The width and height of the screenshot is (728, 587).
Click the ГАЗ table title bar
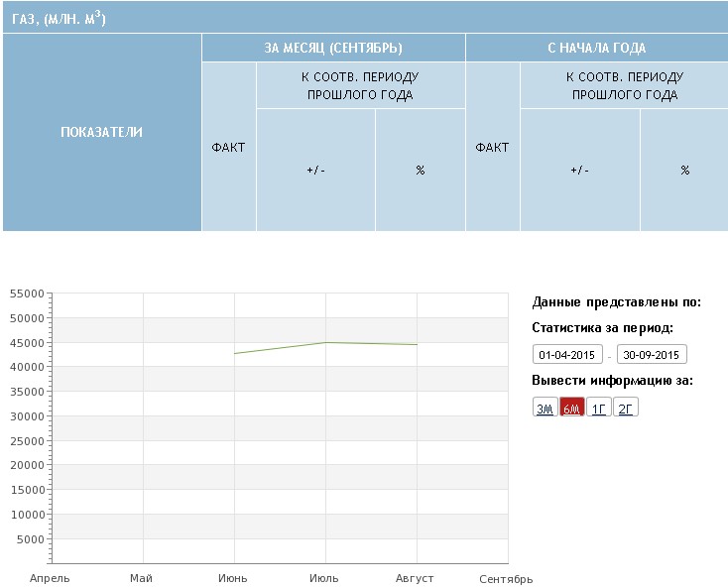[x=364, y=18]
